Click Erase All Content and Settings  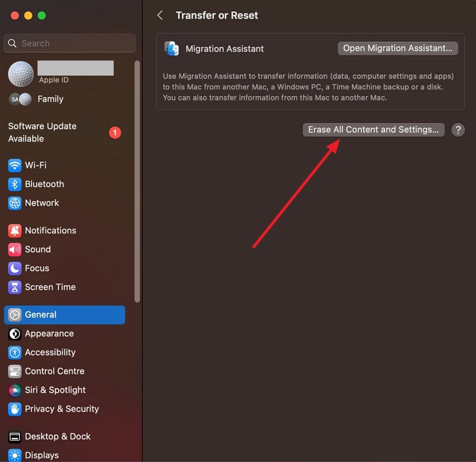pos(374,129)
